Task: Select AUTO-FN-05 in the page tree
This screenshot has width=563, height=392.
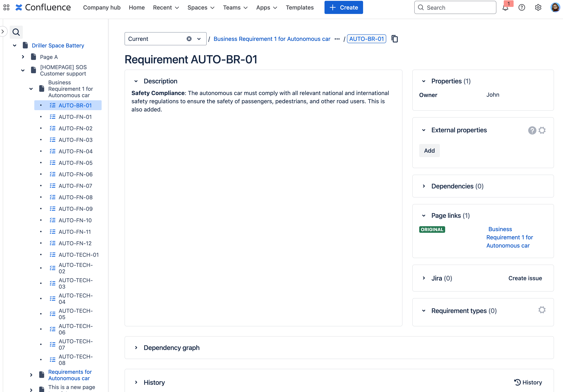Action: 76,163
